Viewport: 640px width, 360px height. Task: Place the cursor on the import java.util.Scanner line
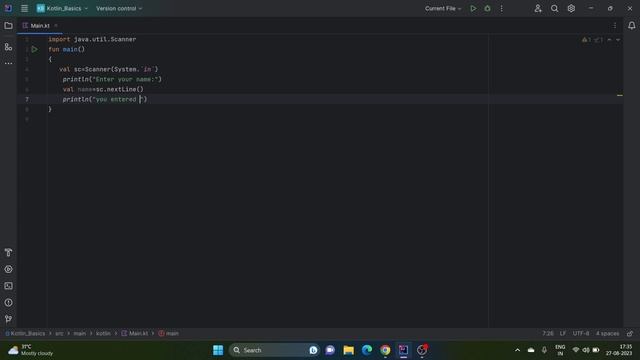(x=92, y=39)
